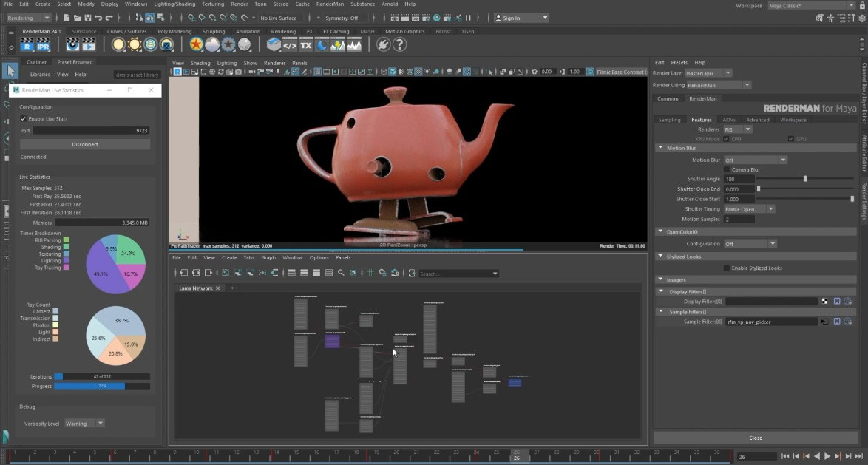
Task: Select the arrow Select tool in toolbox
Action: (x=10, y=70)
